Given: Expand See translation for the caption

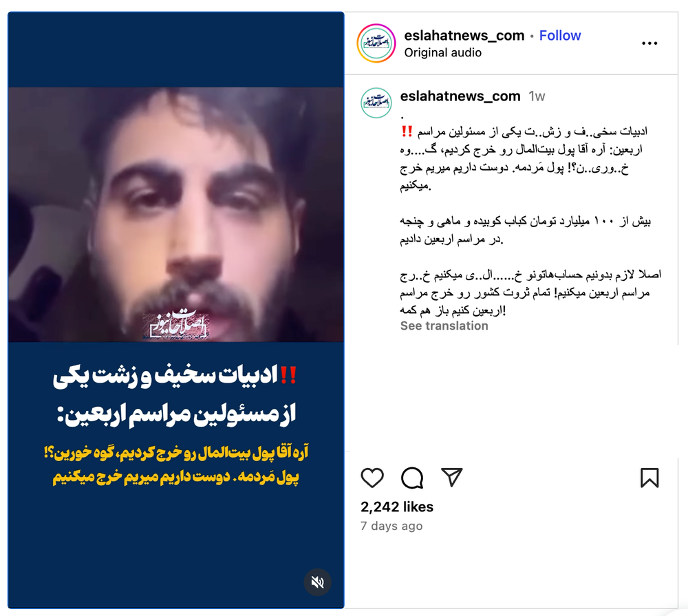Looking at the screenshot, I should coord(444,326).
